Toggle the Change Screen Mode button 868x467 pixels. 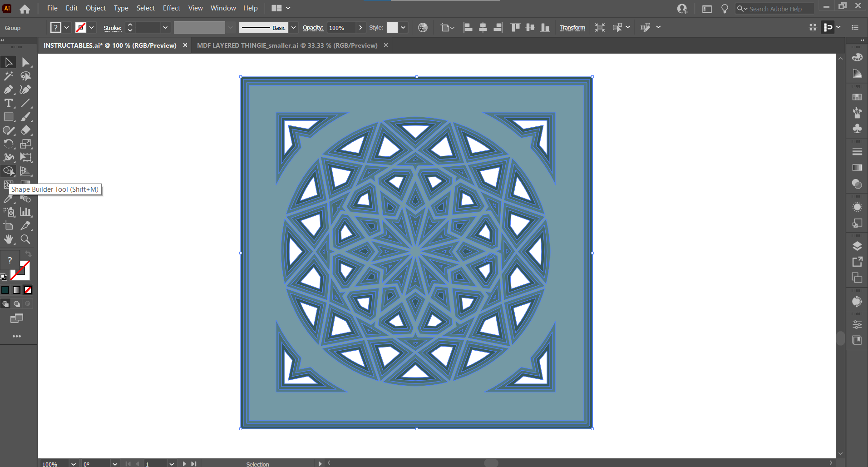pos(17,318)
